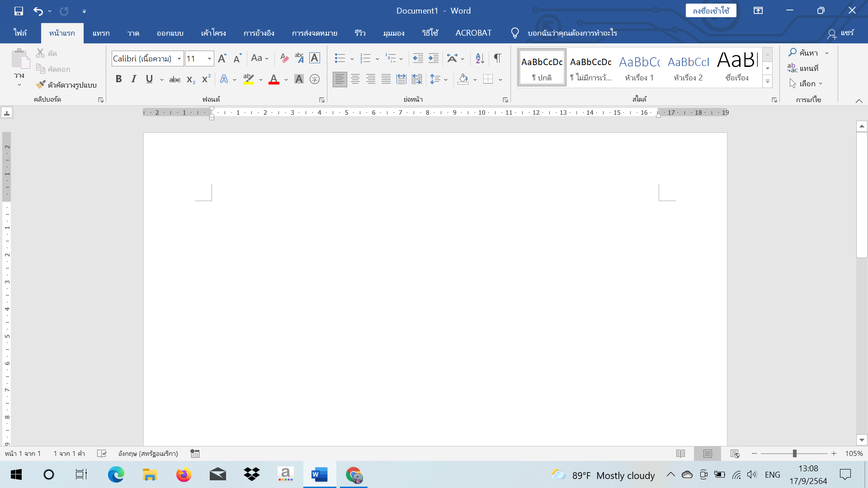Click the แทนที่ replace button
Image resolution: width=868 pixels, height=488 pixels.
pyautogui.click(x=803, y=68)
